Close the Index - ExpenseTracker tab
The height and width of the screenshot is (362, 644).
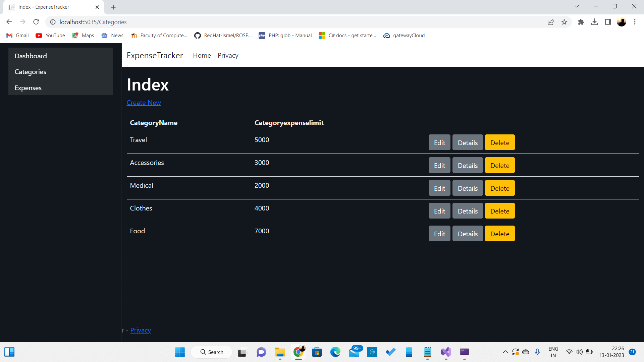pyautogui.click(x=97, y=7)
